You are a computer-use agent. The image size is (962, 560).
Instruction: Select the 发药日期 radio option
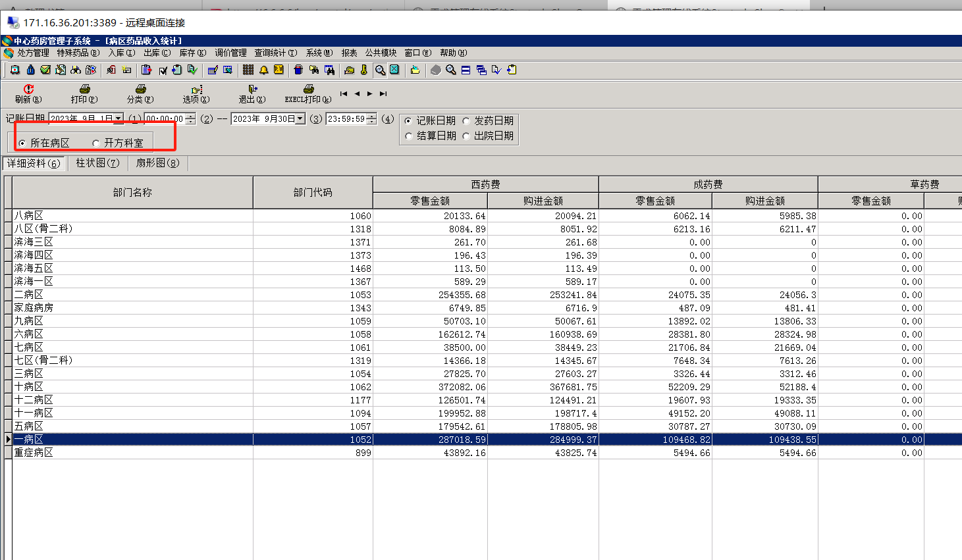tap(467, 120)
